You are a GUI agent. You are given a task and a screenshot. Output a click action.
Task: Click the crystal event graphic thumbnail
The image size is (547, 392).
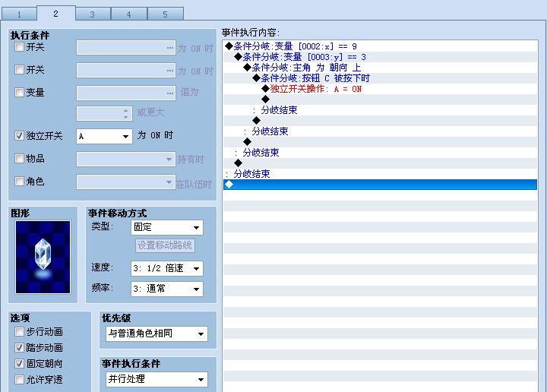(43, 257)
